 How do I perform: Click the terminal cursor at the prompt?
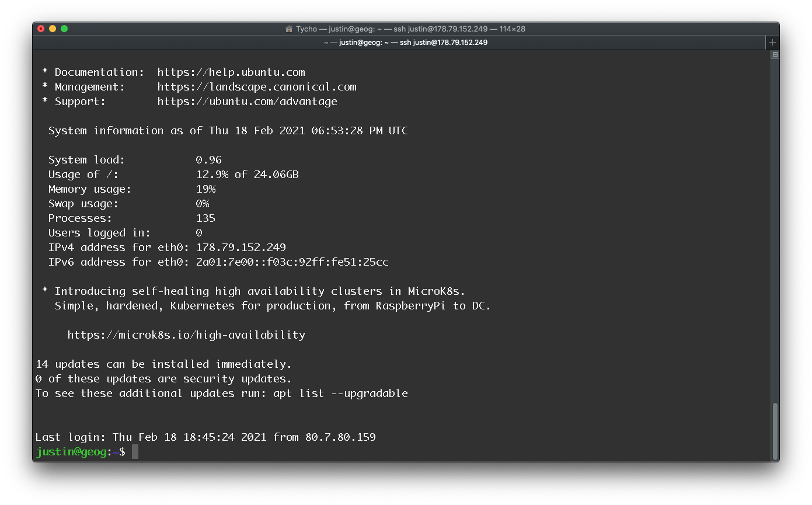pyautogui.click(x=135, y=451)
